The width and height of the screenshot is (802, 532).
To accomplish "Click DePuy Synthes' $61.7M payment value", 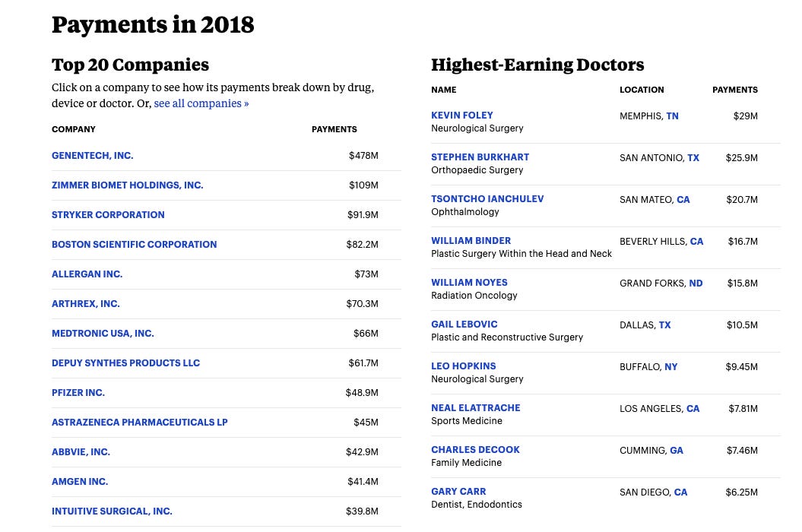I will (363, 363).
